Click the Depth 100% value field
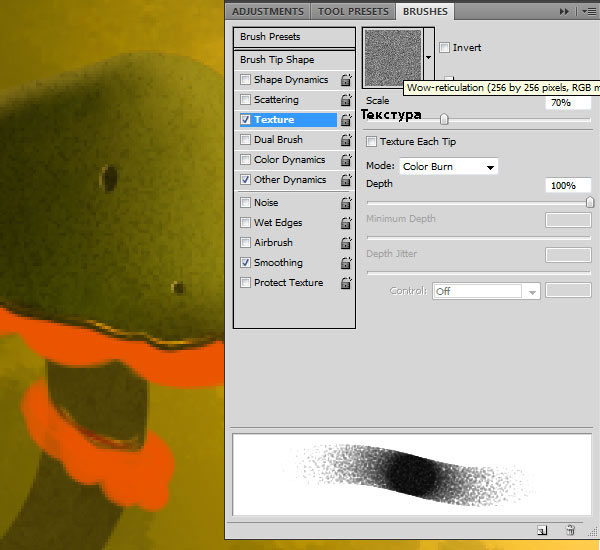 (x=568, y=186)
